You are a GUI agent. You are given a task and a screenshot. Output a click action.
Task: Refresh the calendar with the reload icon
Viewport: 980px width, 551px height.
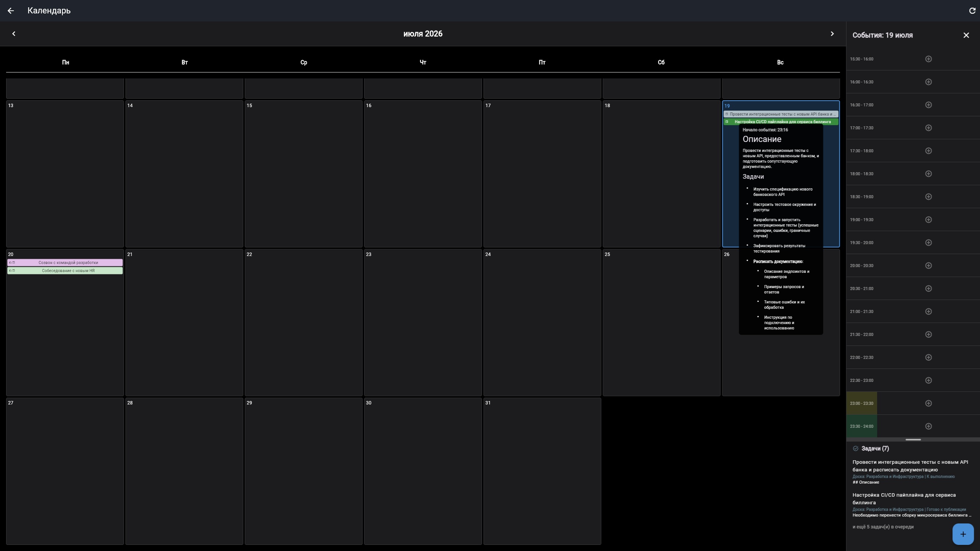click(x=972, y=11)
